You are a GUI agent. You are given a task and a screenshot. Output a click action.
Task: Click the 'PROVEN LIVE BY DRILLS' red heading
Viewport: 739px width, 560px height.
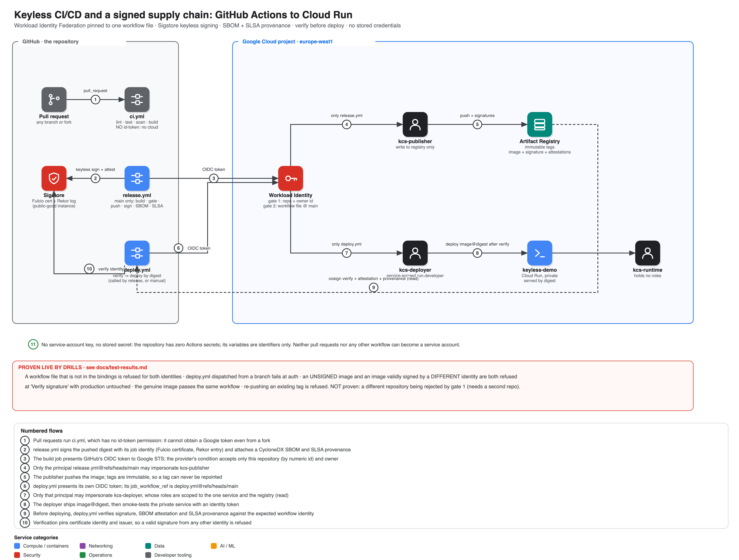point(83,368)
